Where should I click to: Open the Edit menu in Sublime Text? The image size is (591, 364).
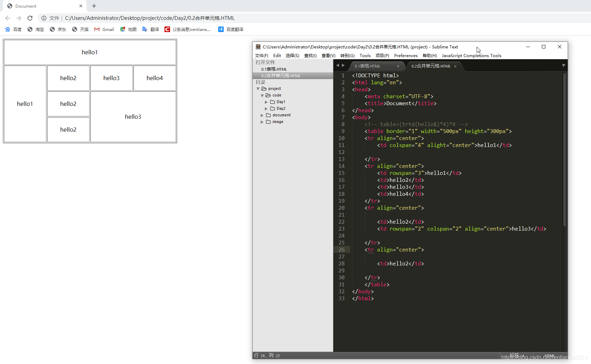click(277, 56)
